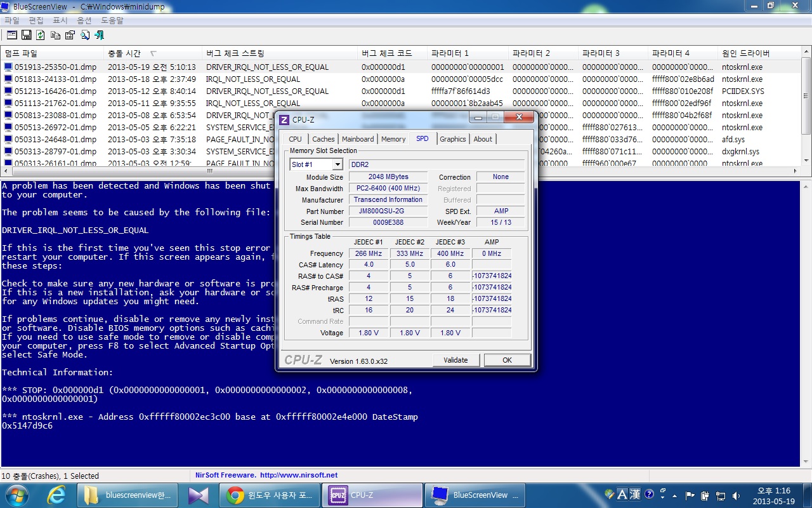812x508 pixels.
Task: Switch to the Caches tab in CPU-Z
Action: point(323,139)
